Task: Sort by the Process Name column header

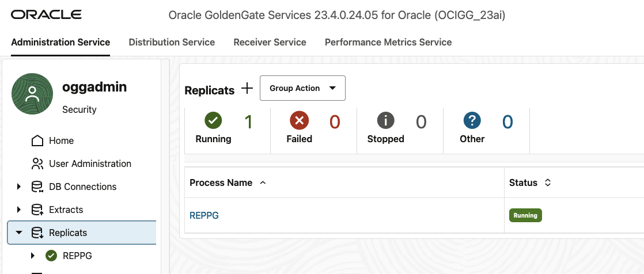Action: click(x=221, y=182)
